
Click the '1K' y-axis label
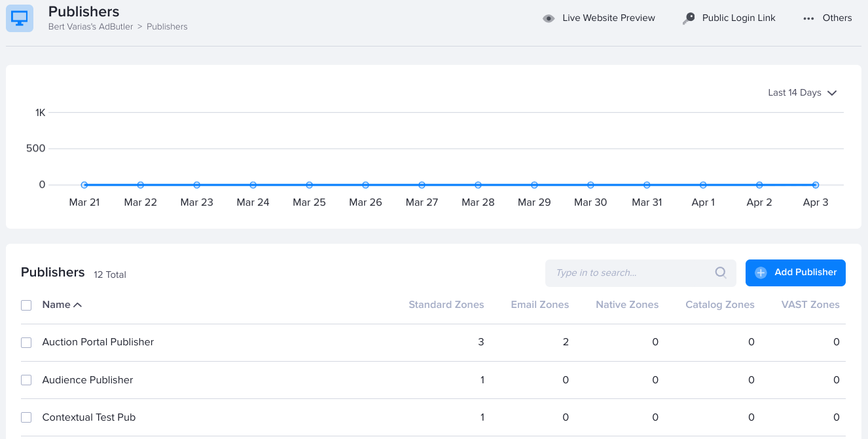(x=41, y=113)
